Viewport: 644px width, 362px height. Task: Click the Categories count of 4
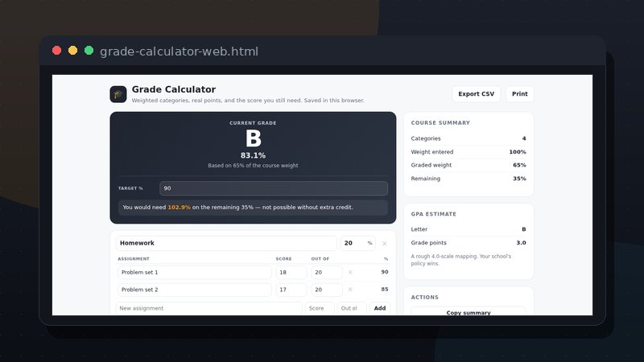(x=524, y=138)
